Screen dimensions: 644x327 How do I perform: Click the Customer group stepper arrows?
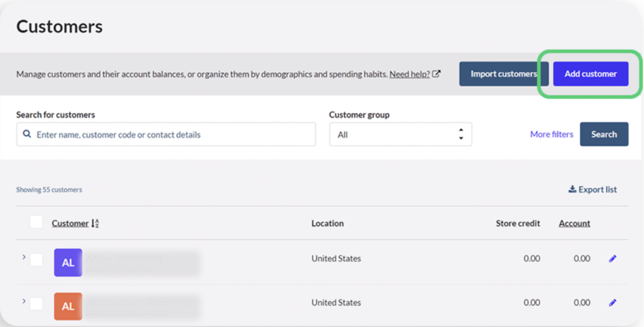[x=461, y=134]
